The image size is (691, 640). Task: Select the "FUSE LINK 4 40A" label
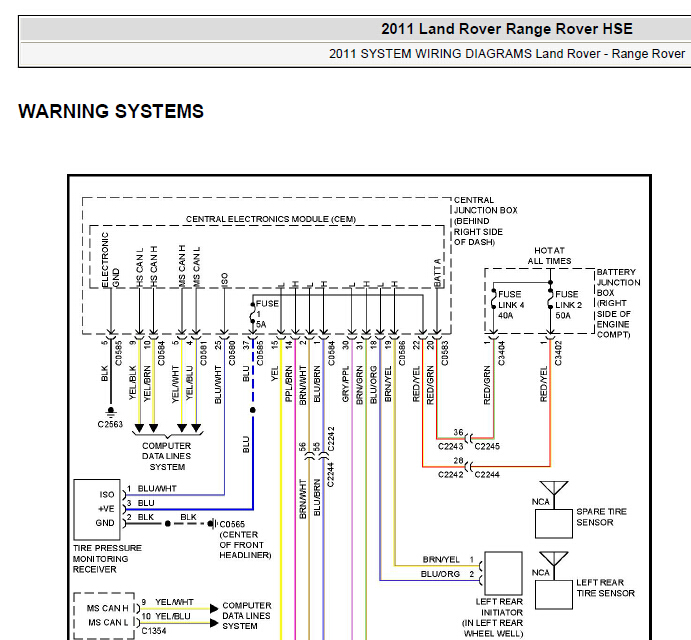511,305
